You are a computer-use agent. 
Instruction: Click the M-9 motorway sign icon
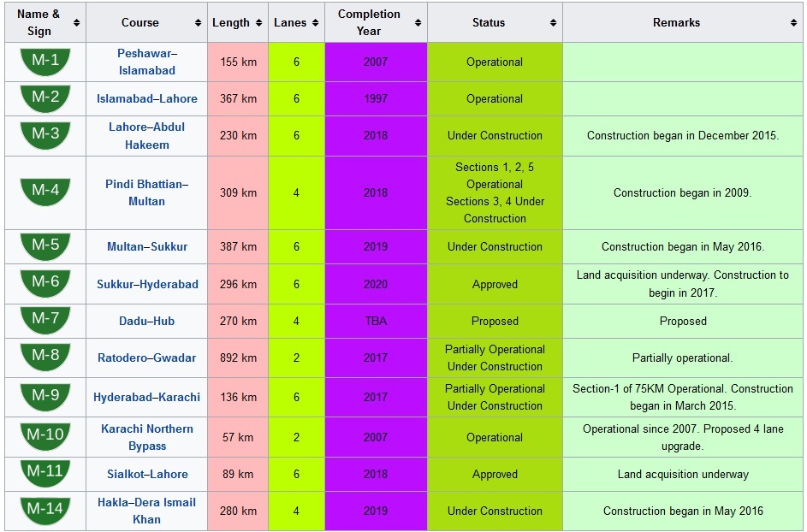[x=45, y=397]
